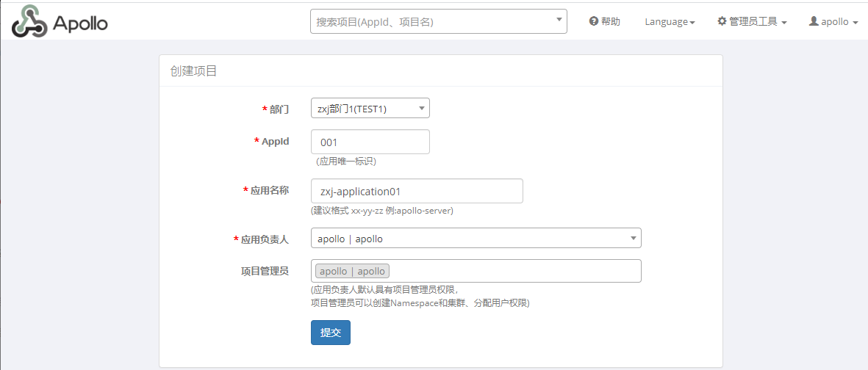Click the 创建项目 panel heading
Image resolution: width=868 pixels, height=370 pixels.
coord(193,70)
